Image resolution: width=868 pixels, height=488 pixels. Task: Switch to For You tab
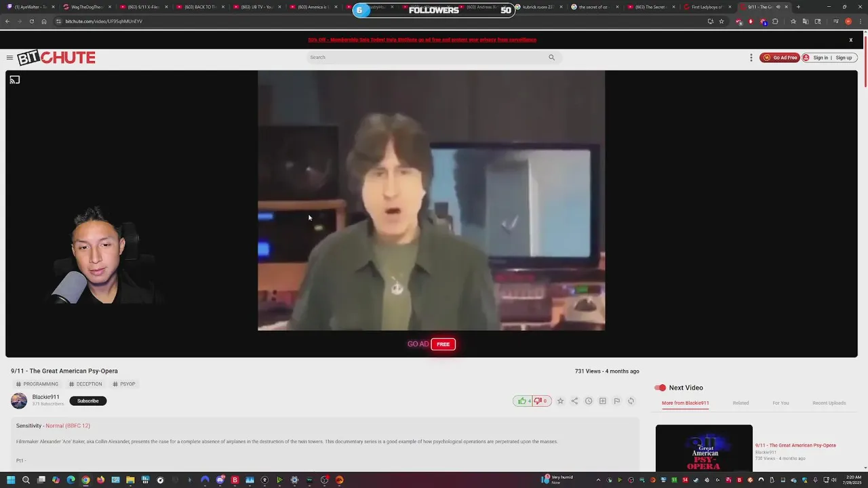[x=781, y=403]
